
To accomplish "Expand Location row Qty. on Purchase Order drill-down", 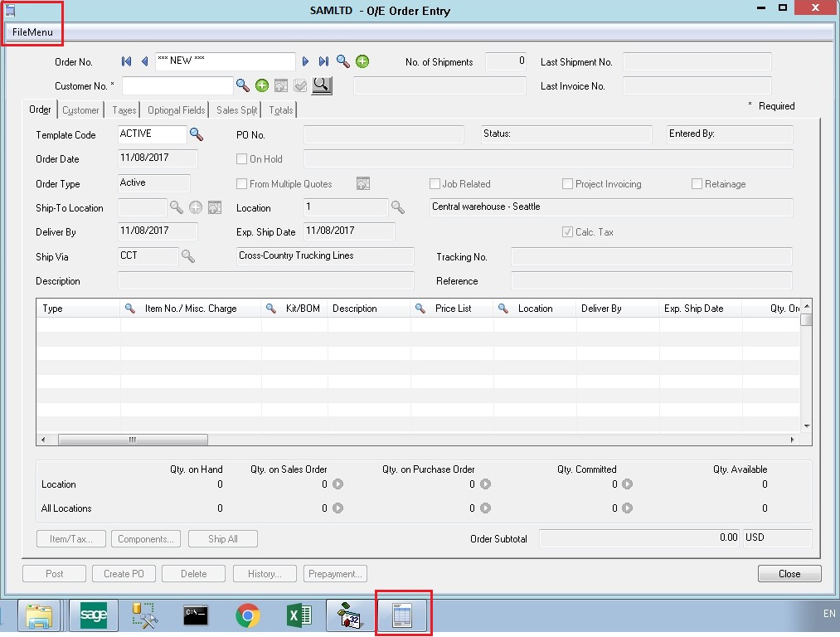I will (485, 484).
